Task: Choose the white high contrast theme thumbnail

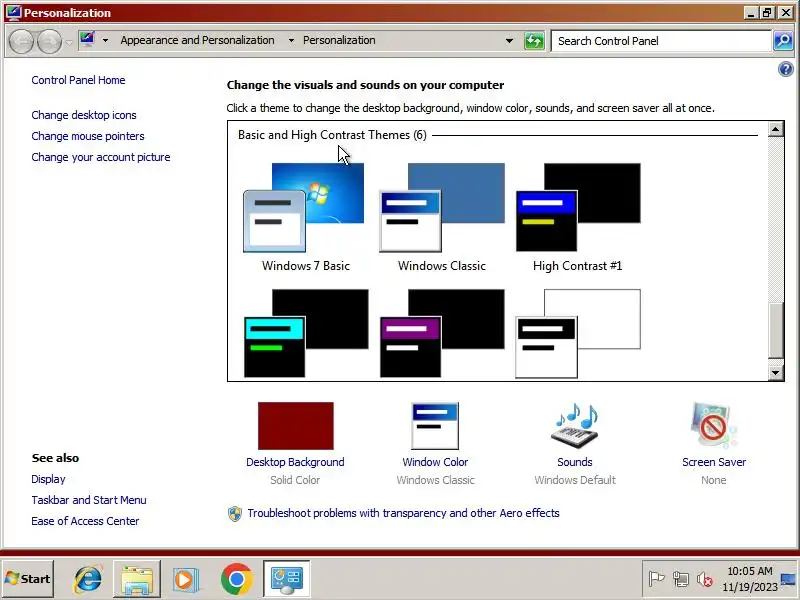Action: [x=578, y=333]
